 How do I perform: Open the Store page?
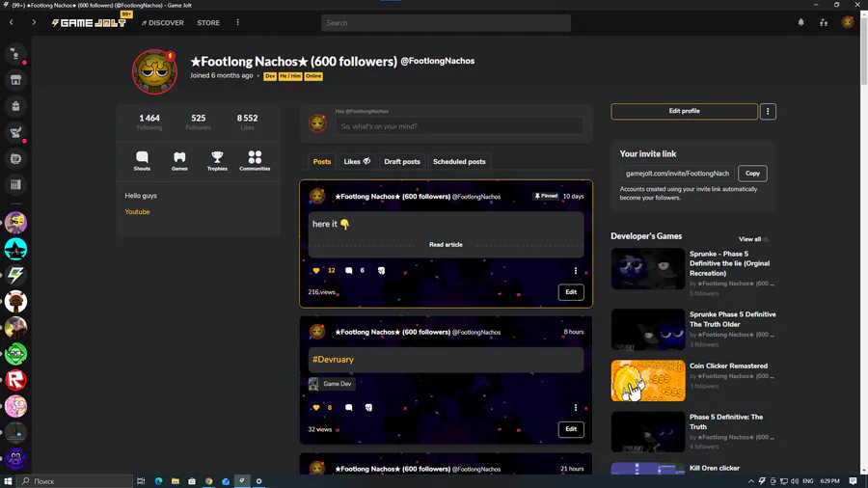(208, 23)
